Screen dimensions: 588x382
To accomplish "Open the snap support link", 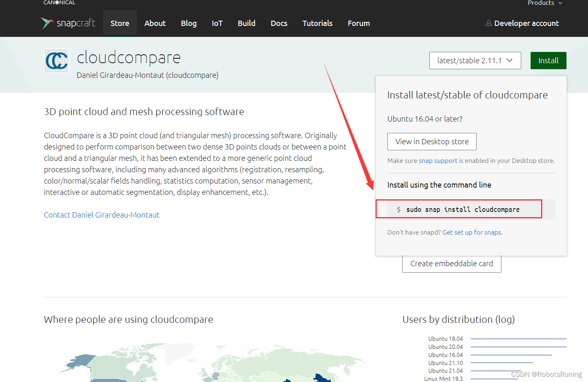I will (x=438, y=160).
